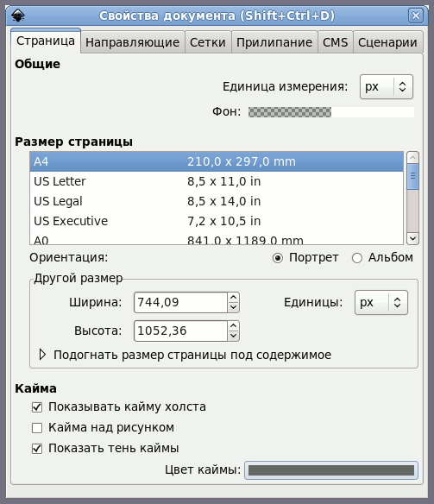Switch to the Страница tab

(46, 41)
